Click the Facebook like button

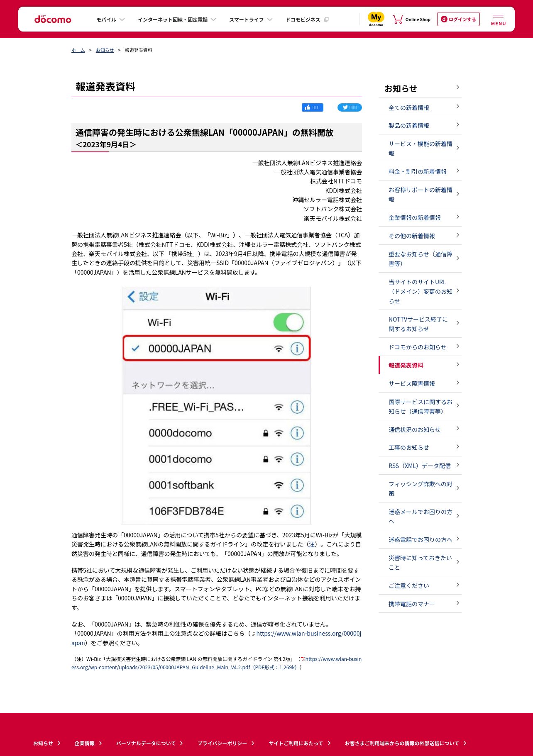point(313,107)
